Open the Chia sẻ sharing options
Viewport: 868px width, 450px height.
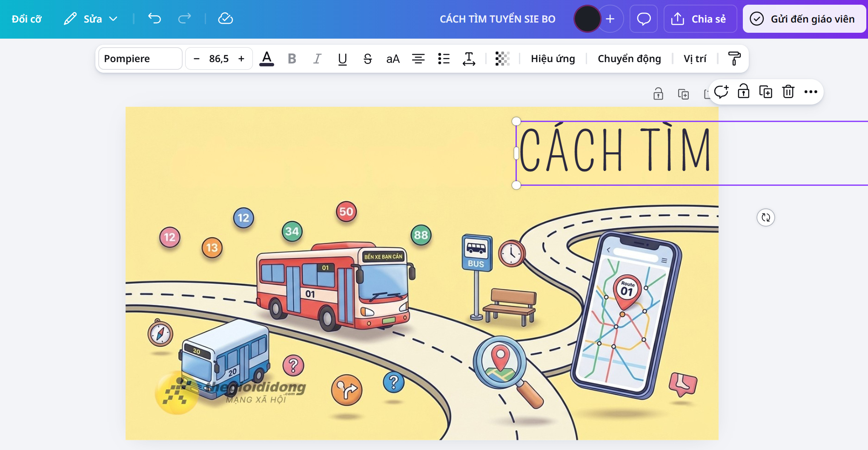click(700, 19)
